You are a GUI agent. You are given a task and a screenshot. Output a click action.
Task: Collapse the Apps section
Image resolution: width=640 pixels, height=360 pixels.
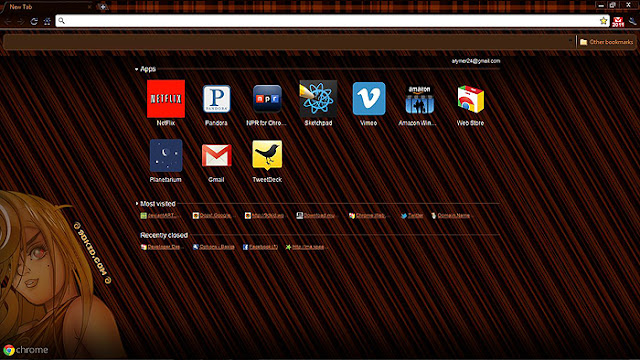point(136,69)
